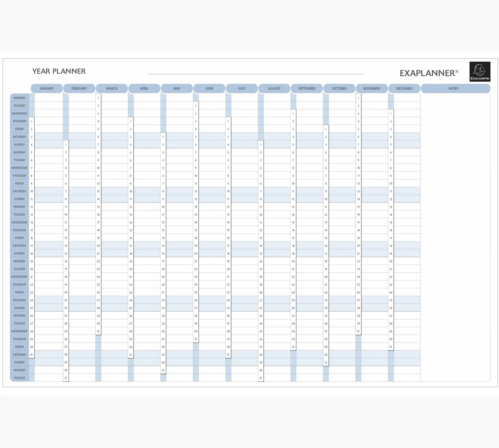This screenshot has height=448, width=499.
Task: Select date 14 in the February column
Action: point(66,246)
